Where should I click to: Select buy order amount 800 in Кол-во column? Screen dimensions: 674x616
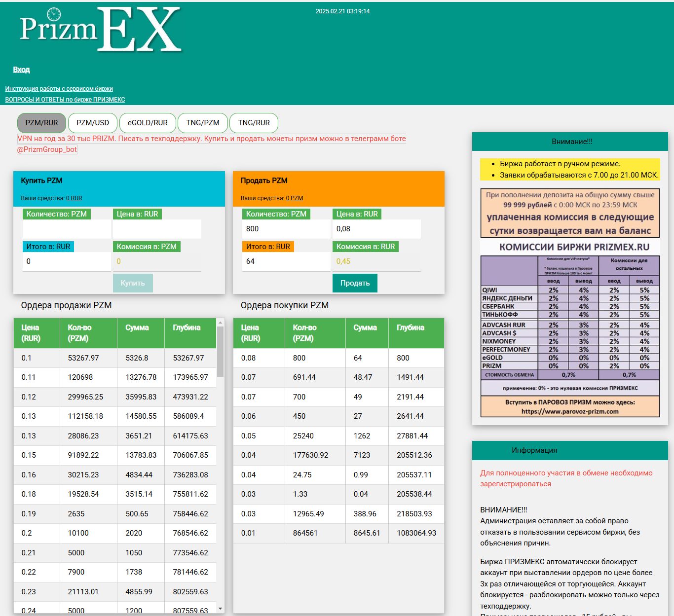[x=299, y=358]
